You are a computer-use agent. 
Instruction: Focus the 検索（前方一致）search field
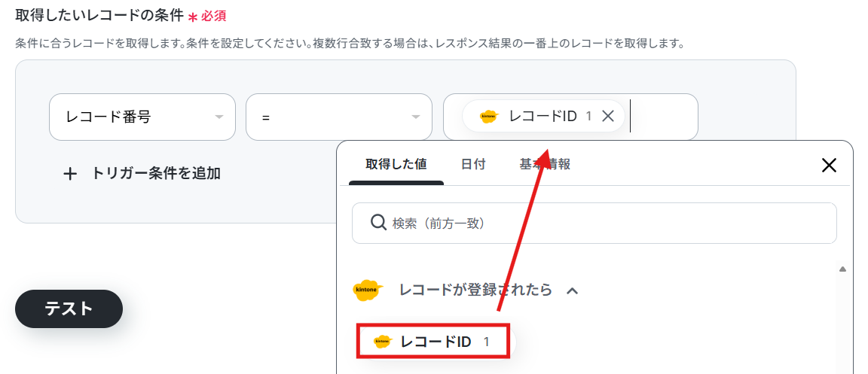tap(594, 223)
